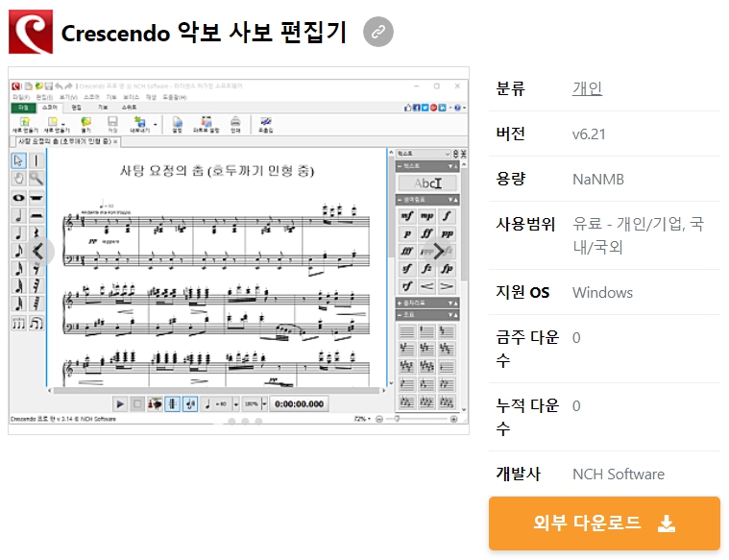Choose the whole rest tool
This screenshot has height=560, width=729.
pos(36,198)
